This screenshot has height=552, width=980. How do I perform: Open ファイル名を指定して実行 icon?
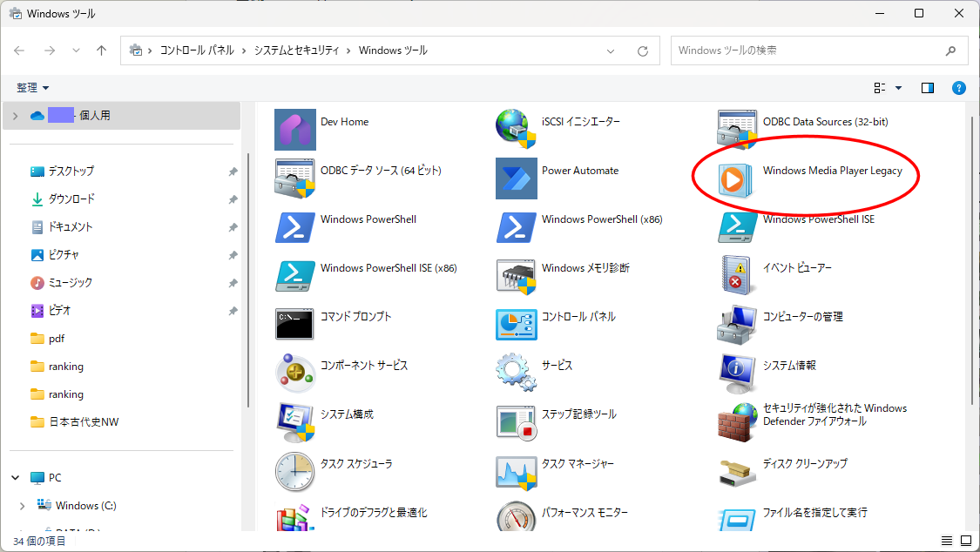coord(738,520)
